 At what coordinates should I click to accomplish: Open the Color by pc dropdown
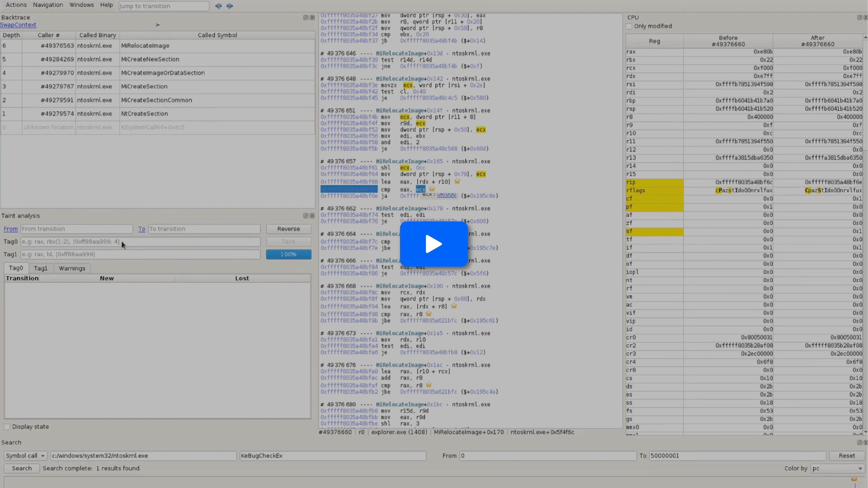(837, 468)
